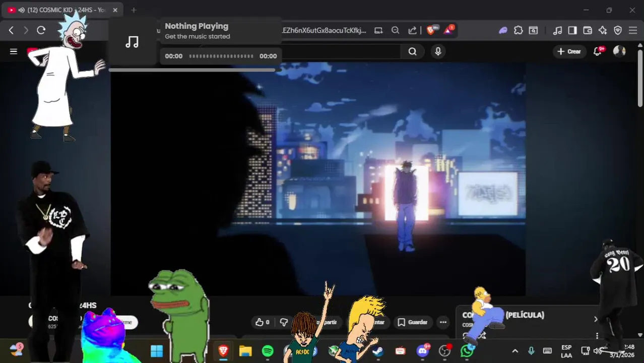
Task: Click the tab search toolbar icon
Action: (x=533, y=30)
